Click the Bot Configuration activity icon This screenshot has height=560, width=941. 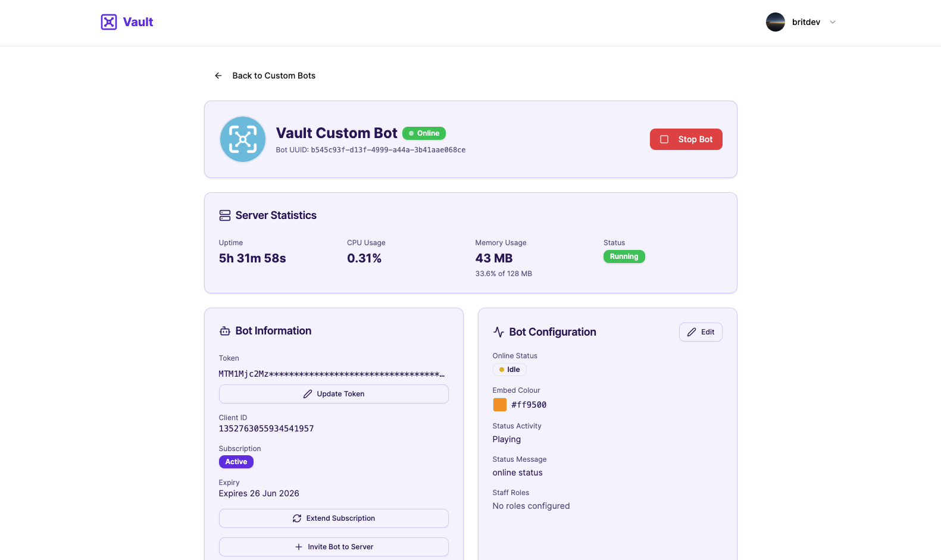coord(499,332)
